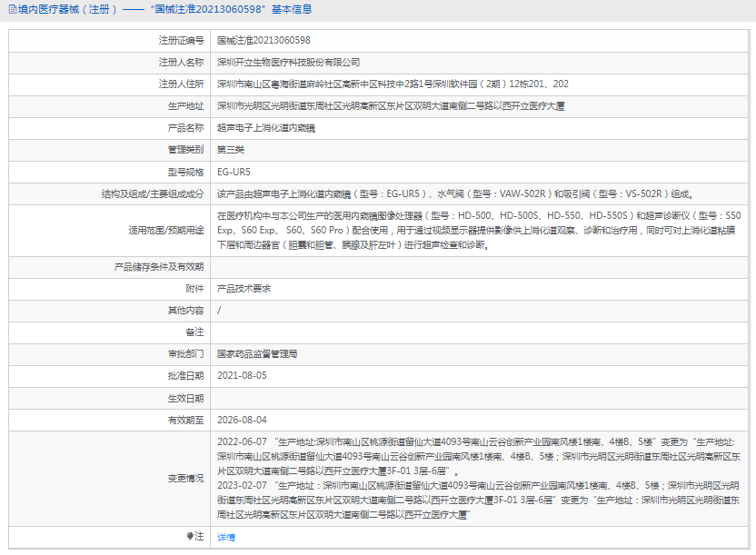Select the approval date 2021-08-05
Viewport: 756px width, 555px height.
coord(242,376)
